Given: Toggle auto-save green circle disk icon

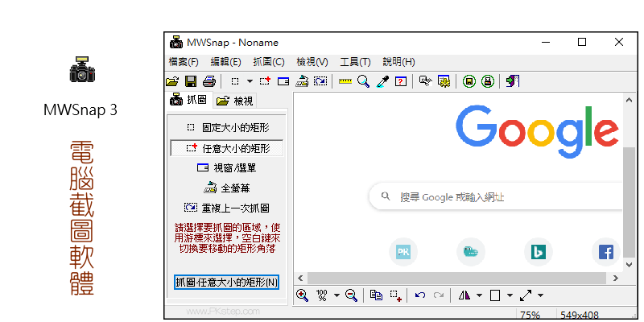Looking at the screenshot, I should (469, 81).
